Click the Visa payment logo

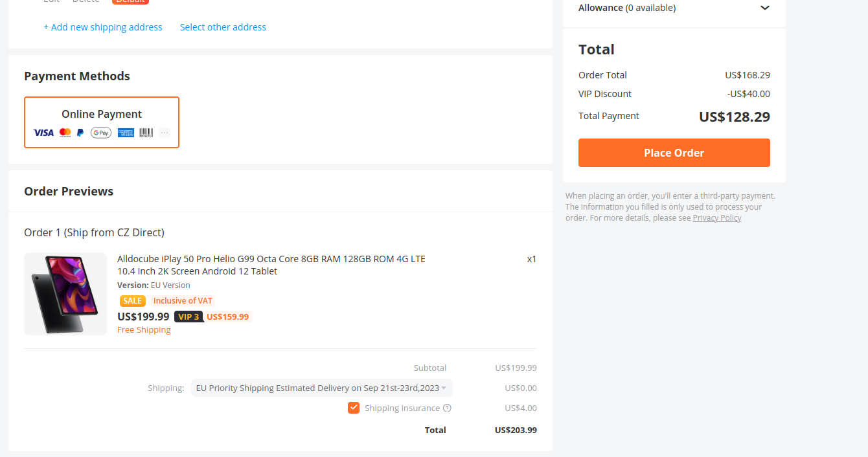pos(43,133)
